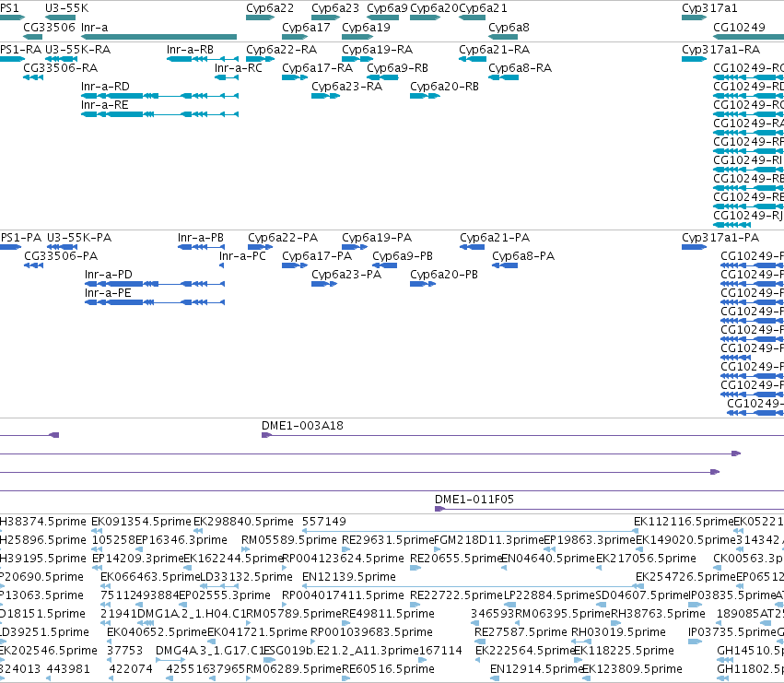Click EST EK091354.5prime label

tap(141, 522)
